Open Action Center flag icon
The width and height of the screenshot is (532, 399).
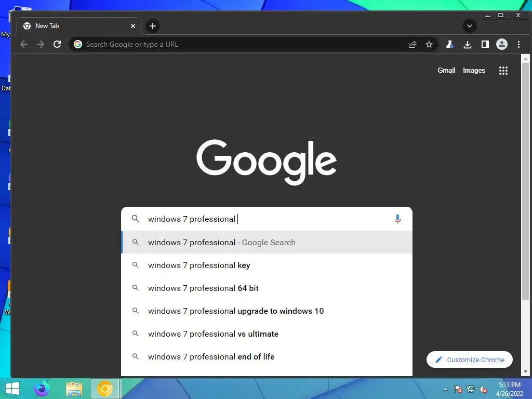[458, 389]
